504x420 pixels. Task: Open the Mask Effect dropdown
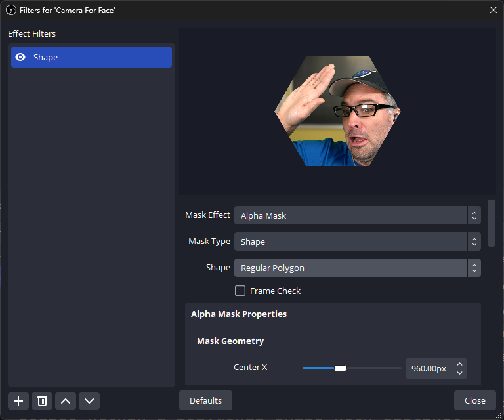(357, 215)
